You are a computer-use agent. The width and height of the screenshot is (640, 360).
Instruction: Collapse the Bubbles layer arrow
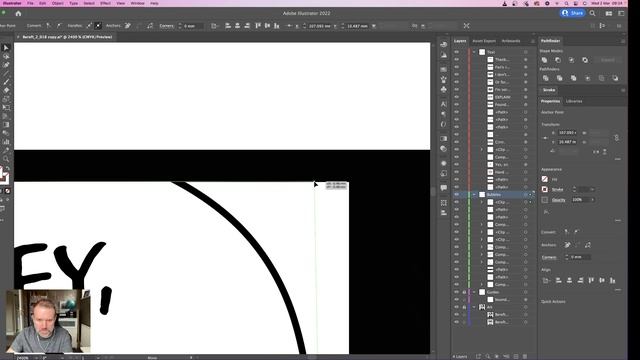click(x=474, y=195)
